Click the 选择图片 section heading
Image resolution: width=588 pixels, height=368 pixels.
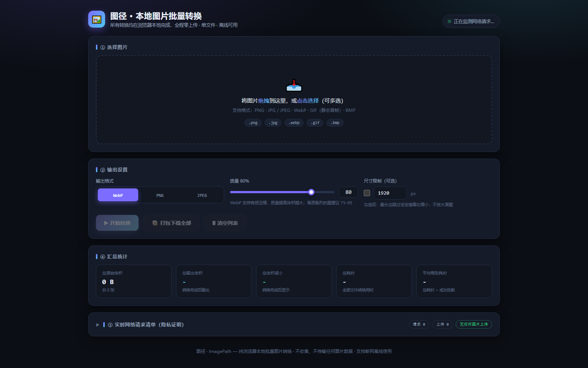114,47
